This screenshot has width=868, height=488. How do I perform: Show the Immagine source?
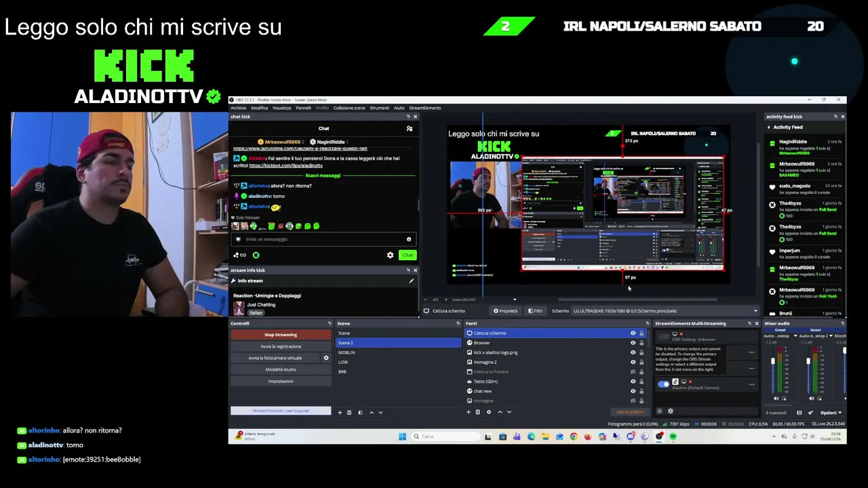coord(633,401)
